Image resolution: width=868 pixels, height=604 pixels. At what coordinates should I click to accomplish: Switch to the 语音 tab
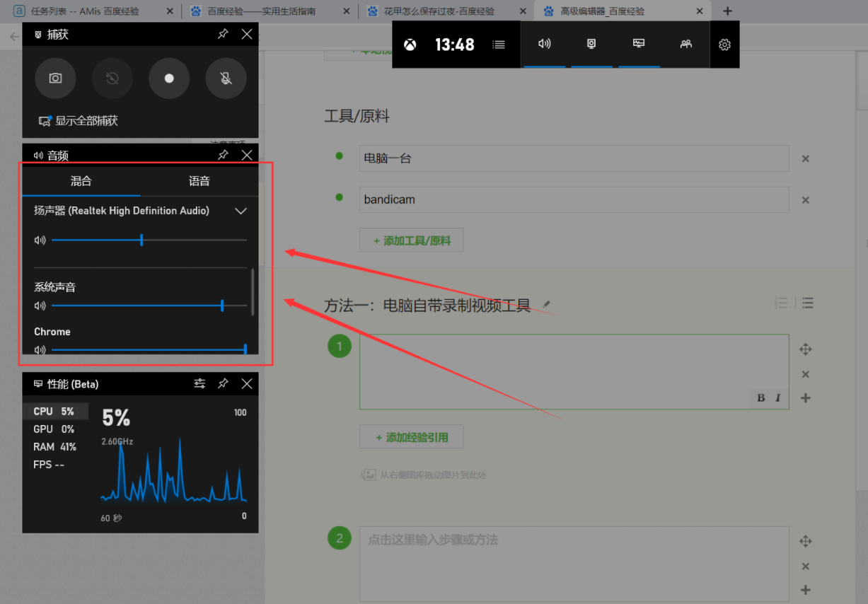[x=199, y=181]
